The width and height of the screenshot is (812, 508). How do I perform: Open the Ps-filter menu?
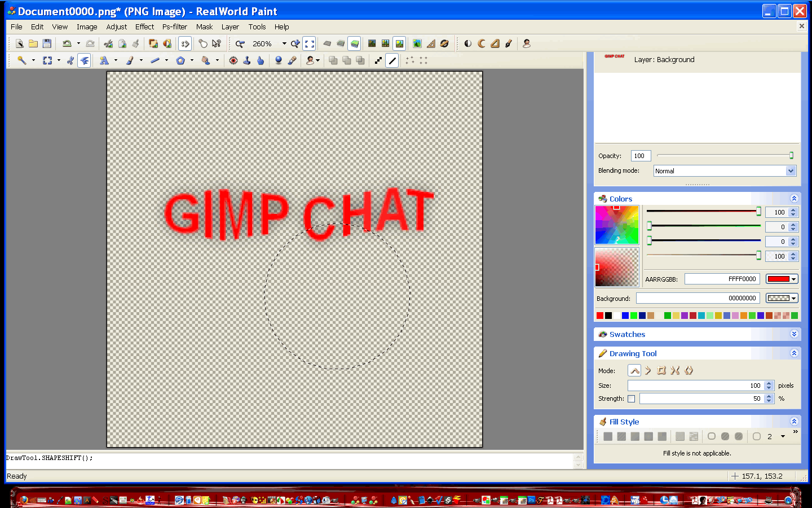click(174, 27)
